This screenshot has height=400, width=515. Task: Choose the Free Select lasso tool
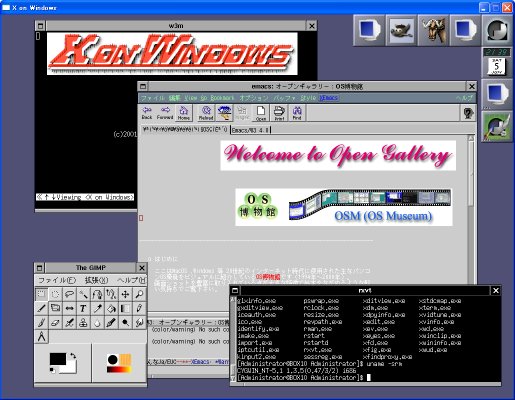pos(69,294)
